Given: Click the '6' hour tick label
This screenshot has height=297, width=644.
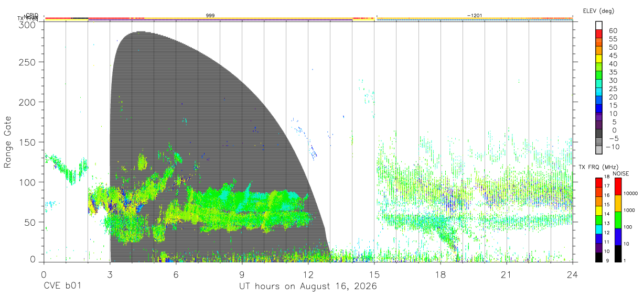Looking at the screenshot, I should (x=176, y=274).
